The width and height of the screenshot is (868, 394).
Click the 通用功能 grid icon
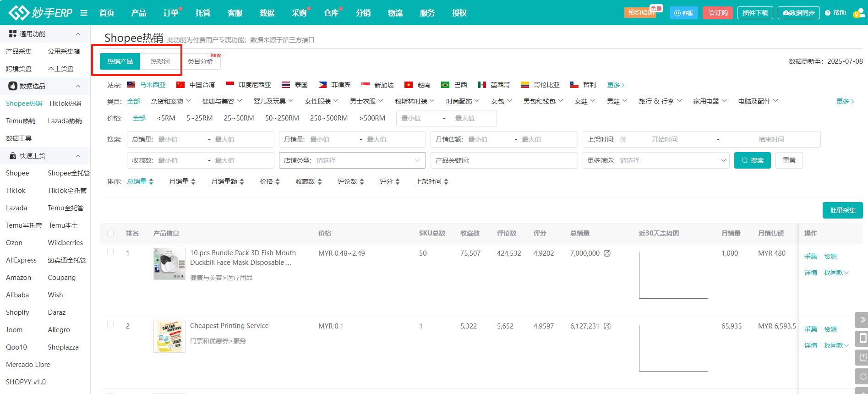click(13, 34)
